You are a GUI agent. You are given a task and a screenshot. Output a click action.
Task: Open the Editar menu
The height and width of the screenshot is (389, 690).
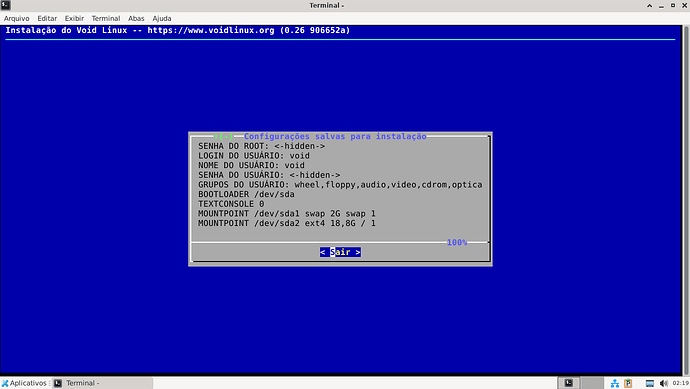pos(47,18)
